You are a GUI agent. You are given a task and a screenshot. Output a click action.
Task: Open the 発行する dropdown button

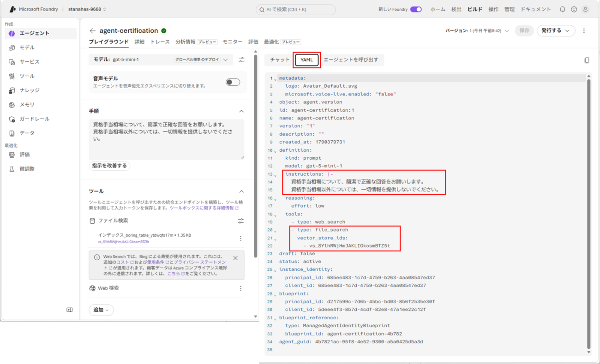point(556,31)
